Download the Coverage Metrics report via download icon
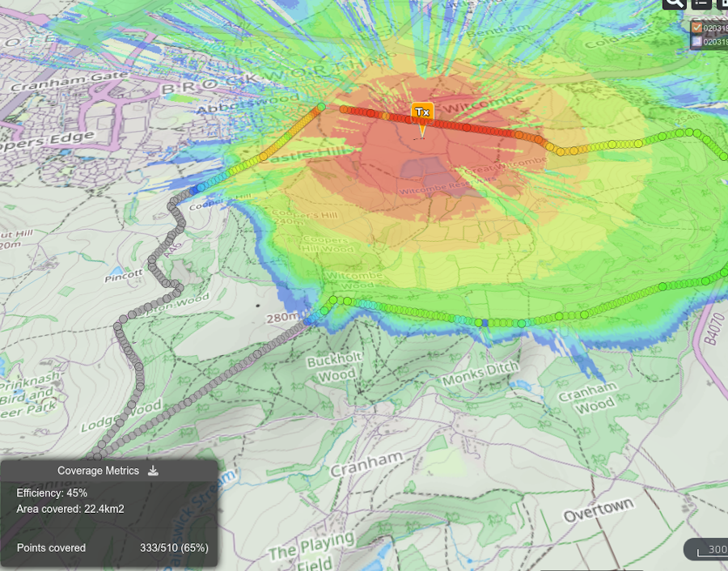This screenshot has width=728, height=571. [153, 470]
